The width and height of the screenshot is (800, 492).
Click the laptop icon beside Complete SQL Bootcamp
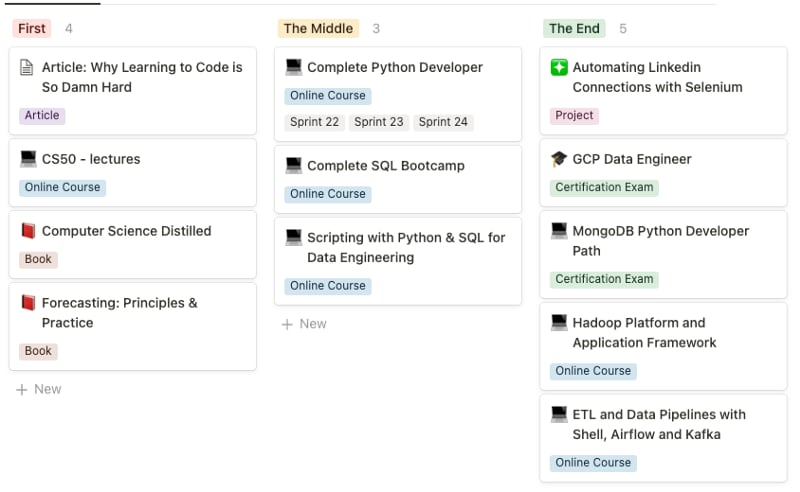click(293, 166)
